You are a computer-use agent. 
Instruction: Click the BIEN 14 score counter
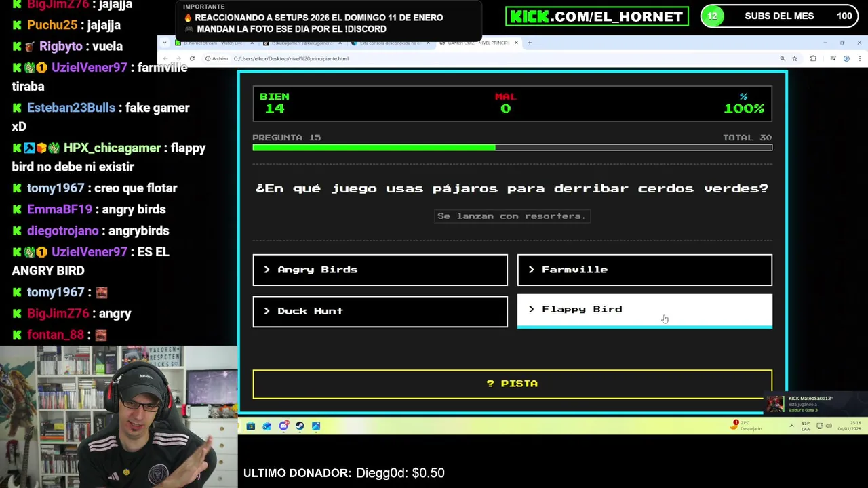275,103
